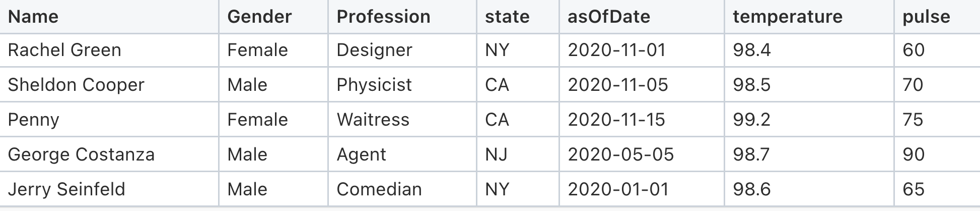The width and height of the screenshot is (980, 211).
Task: Click the temperature column header
Action: [788, 17]
